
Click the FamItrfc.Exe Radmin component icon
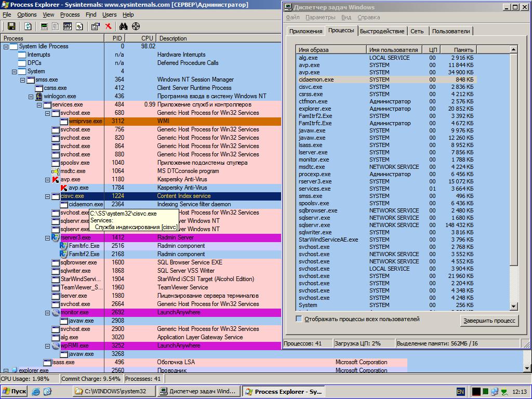click(x=64, y=246)
